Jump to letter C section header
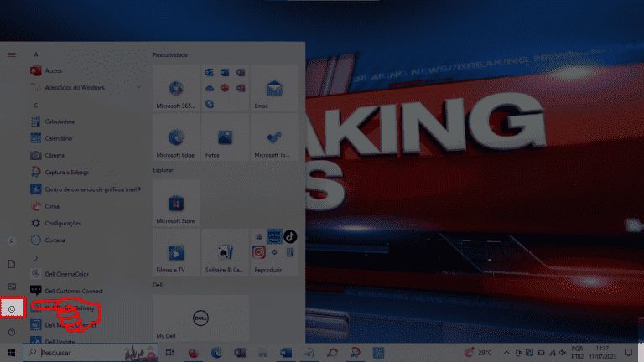644x362 pixels. [x=36, y=105]
